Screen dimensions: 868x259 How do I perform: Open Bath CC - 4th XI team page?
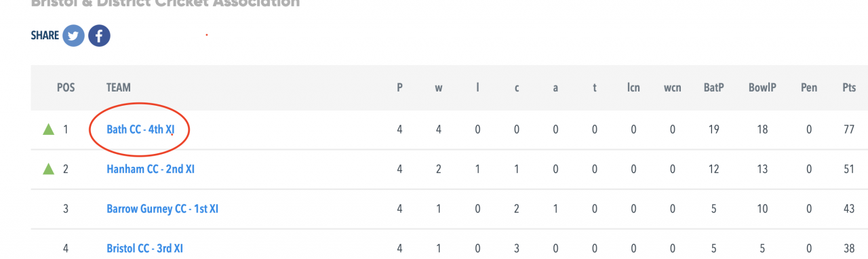click(140, 129)
